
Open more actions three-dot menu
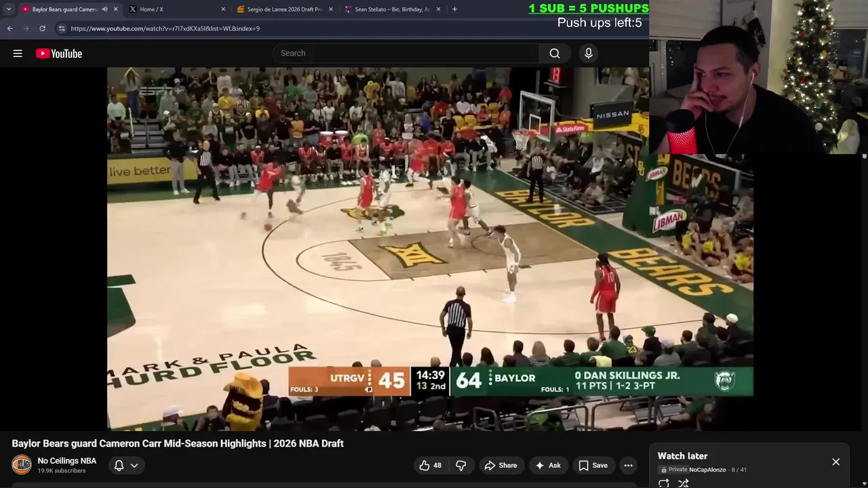click(x=629, y=465)
